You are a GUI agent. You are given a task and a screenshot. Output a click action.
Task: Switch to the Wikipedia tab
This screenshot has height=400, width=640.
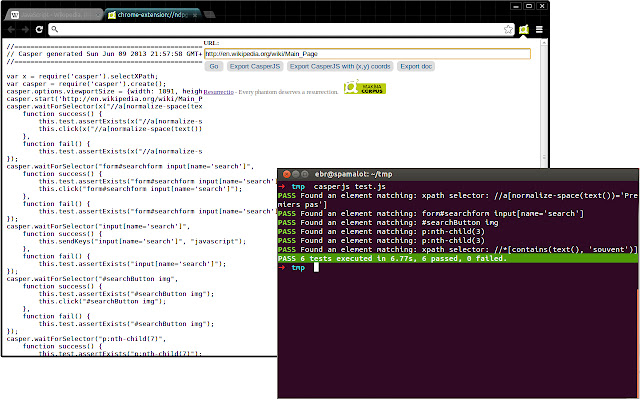[50, 15]
